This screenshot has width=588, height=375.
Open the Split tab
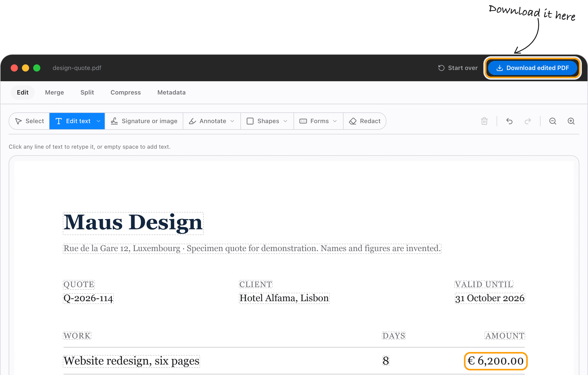click(87, 92)
